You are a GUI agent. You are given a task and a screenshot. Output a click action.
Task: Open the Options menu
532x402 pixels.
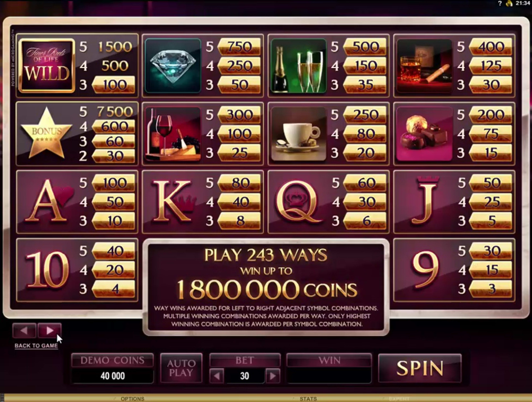pos(132,399)
